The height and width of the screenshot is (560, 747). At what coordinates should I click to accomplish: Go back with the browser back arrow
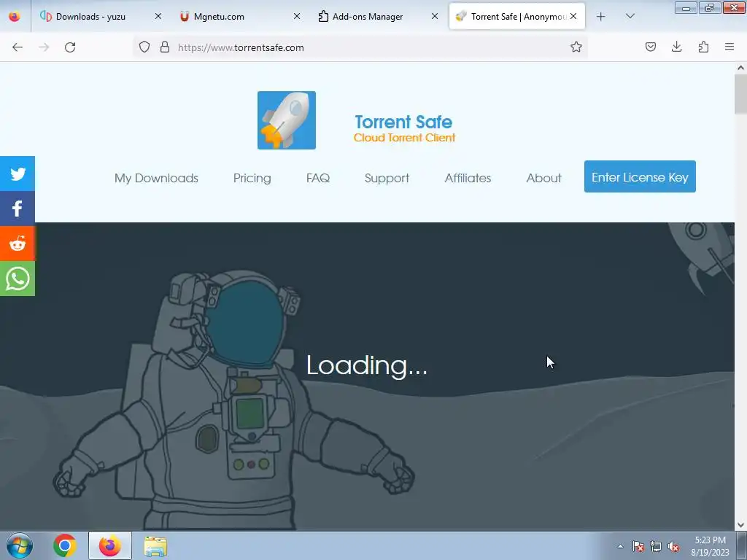click(x=18, y=47)
